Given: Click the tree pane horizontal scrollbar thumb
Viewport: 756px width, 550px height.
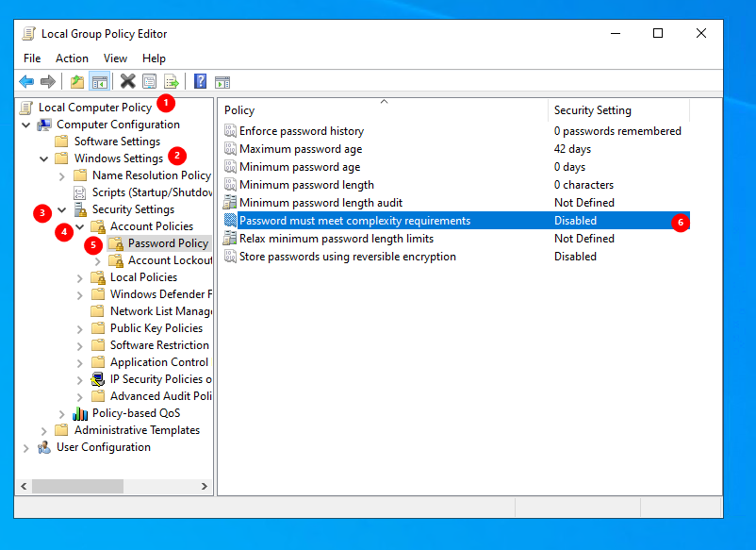Looking at the screenshot, I should click(x=77, y=487).
